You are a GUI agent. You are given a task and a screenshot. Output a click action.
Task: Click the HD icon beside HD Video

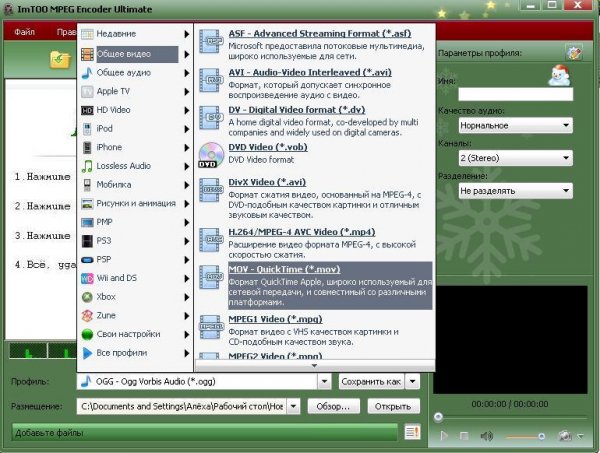(87, 111)
